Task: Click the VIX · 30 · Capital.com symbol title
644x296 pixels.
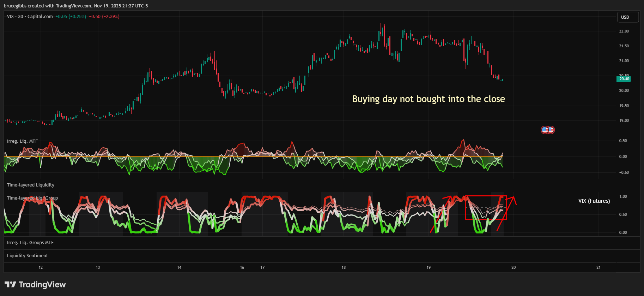Action: click(x=30, y=17)
